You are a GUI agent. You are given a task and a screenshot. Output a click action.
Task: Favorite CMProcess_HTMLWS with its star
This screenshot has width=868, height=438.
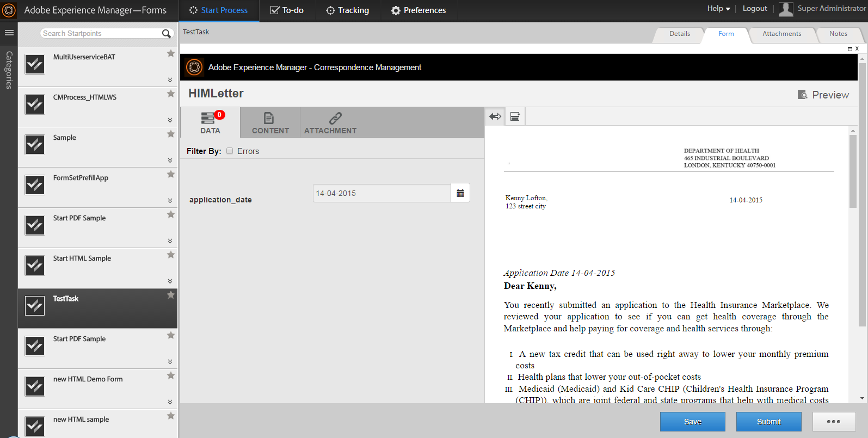(x=171, y=94)
